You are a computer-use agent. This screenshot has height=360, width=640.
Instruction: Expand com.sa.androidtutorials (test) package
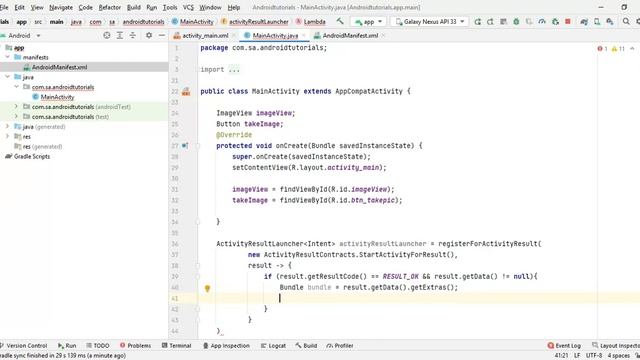click(x=16, y=117)
